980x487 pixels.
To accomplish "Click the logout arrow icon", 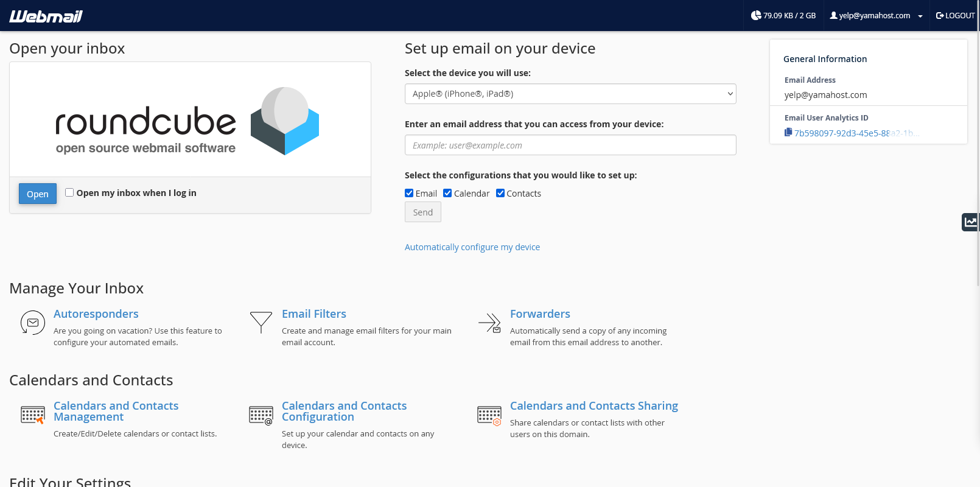I will point(940,15).
